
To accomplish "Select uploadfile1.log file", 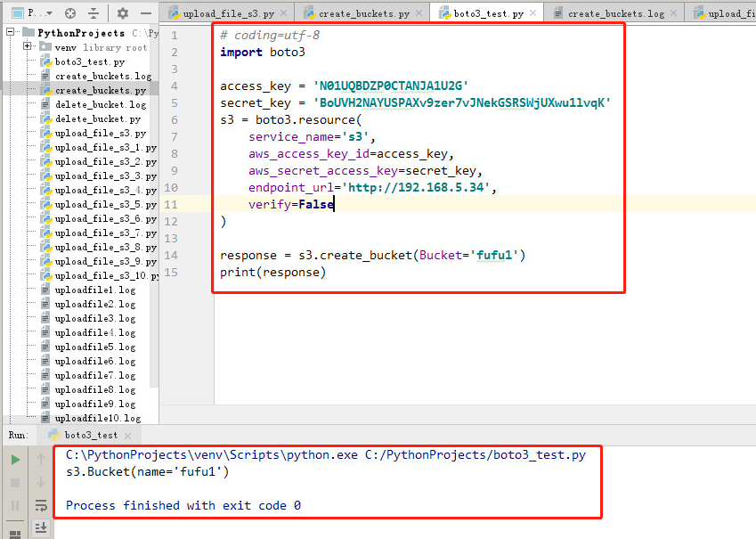I will pyautogui.click(x=95, y=290).
